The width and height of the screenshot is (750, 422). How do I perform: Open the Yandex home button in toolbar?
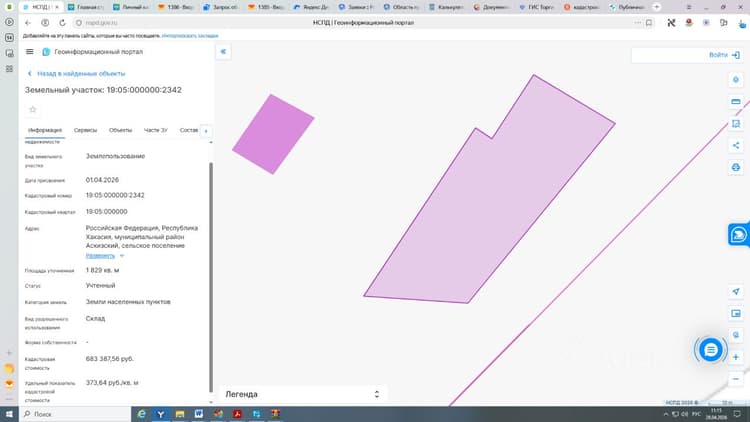(x=45, y=22)
